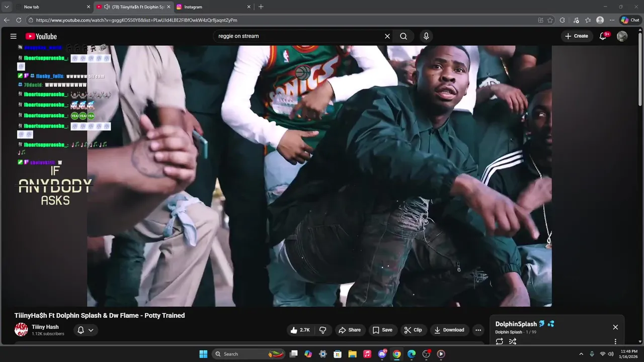This screenshot has height=362, width=644.
Task: Open a new browser tab with plus
Action: pyautogui.click(x=261, y=7)
